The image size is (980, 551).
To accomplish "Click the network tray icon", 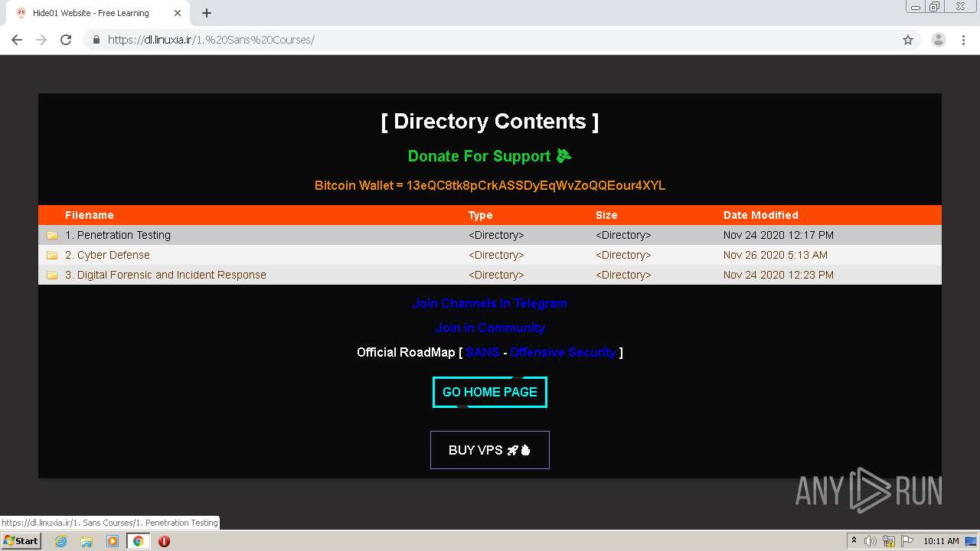I will (889, 541).
